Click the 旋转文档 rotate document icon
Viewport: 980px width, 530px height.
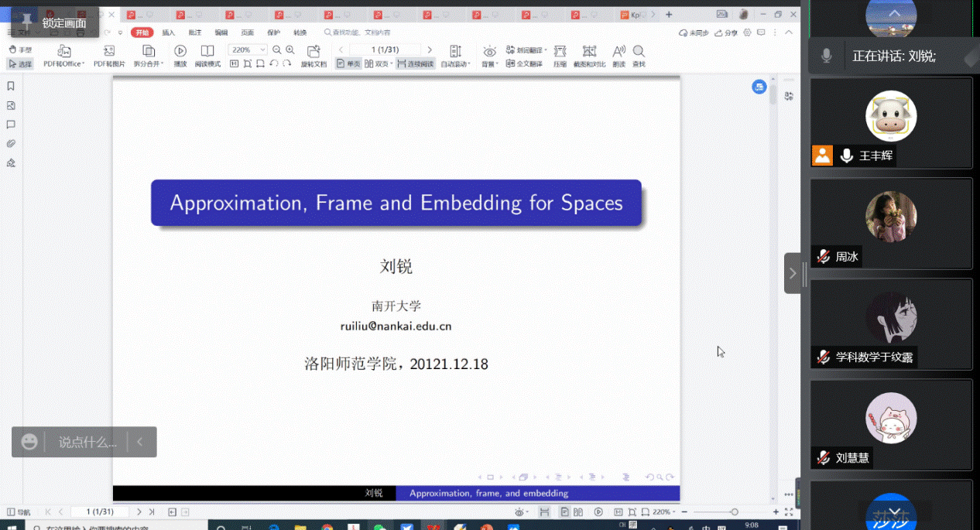314,56
